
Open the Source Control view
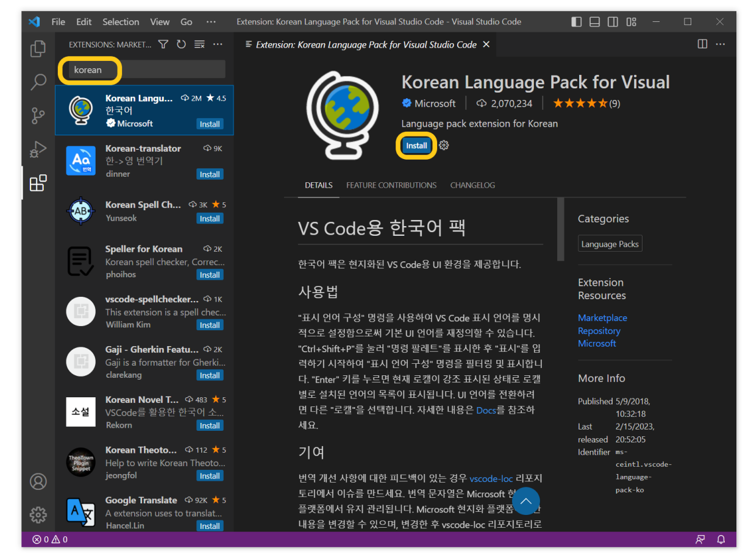point(38,115)
